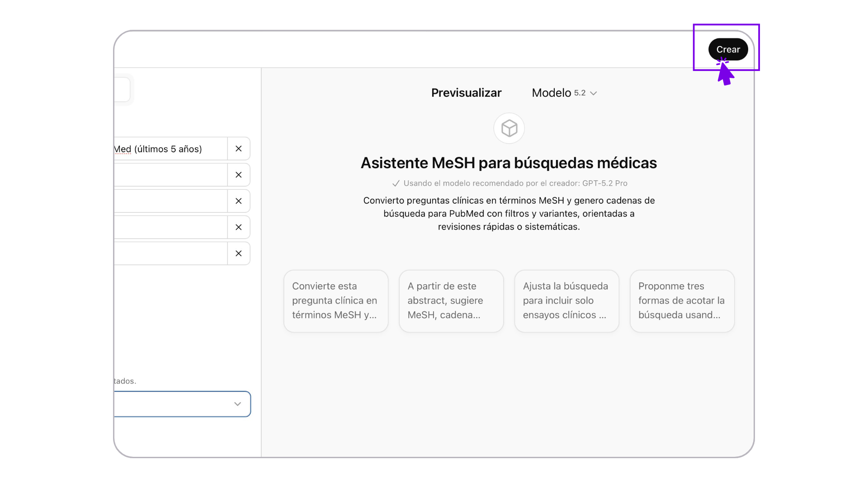Choose 'Convierte esta pregunta clínica' suggestion card
This screenshot has height=488, width=868.
click(335, 301)
